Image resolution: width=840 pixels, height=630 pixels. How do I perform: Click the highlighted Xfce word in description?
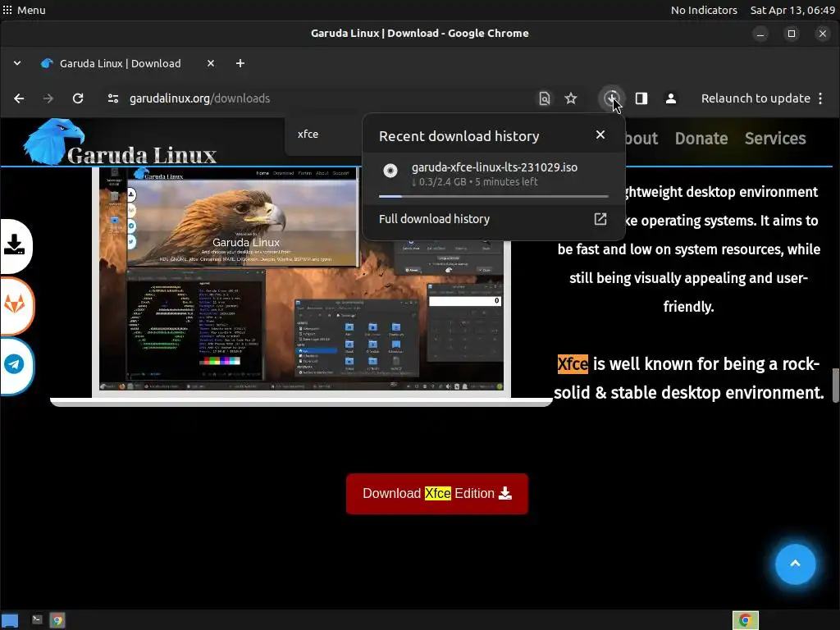[x=573, y=364]
